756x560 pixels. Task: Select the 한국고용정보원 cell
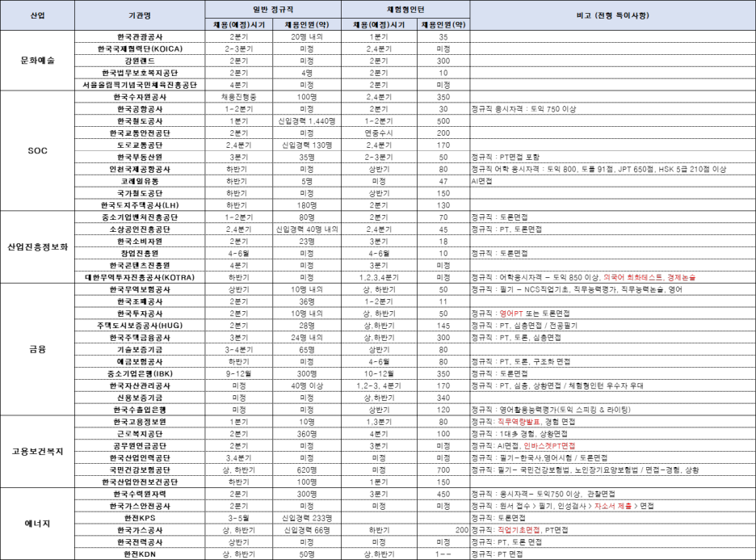140,422
